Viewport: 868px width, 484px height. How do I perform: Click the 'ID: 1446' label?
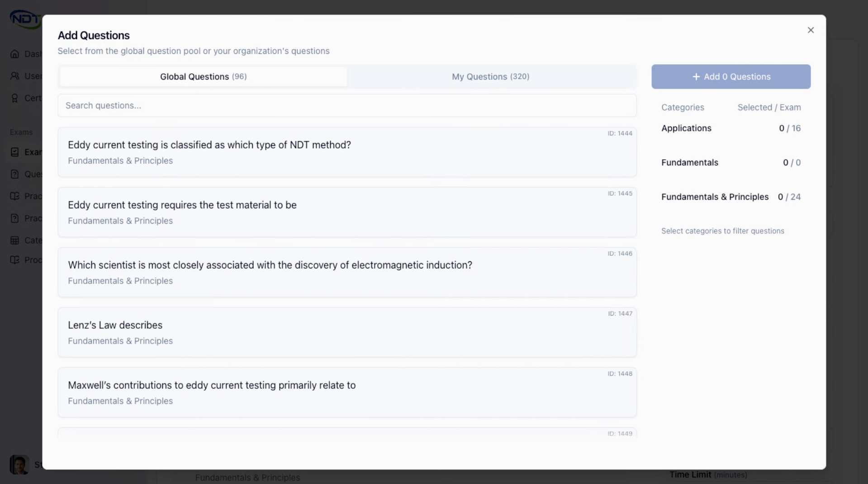[x=620, y=254]
